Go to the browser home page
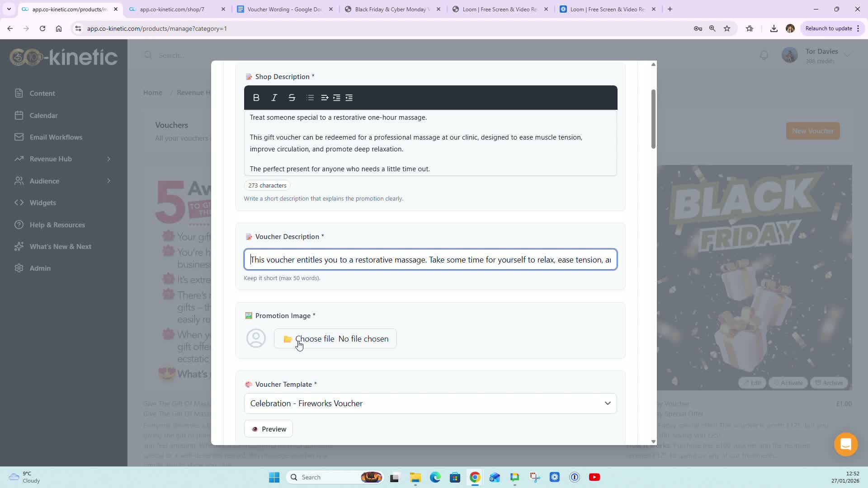 (59, 28)
